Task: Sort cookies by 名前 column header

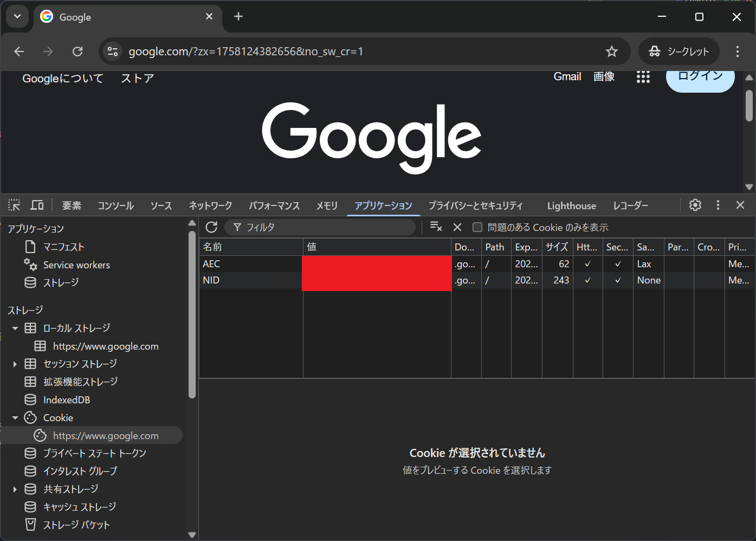Action: (x=251, y=247)
